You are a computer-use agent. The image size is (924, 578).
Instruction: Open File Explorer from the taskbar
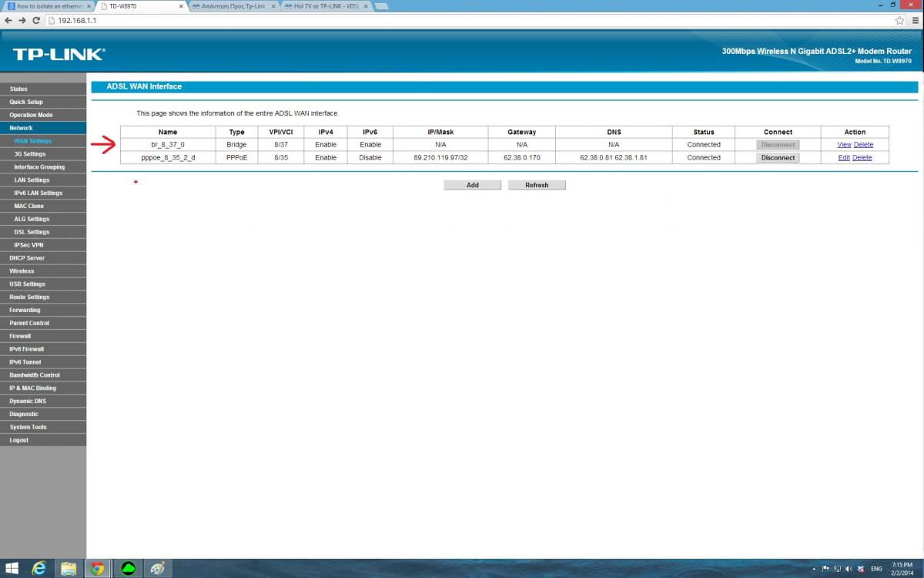(69, 569)
